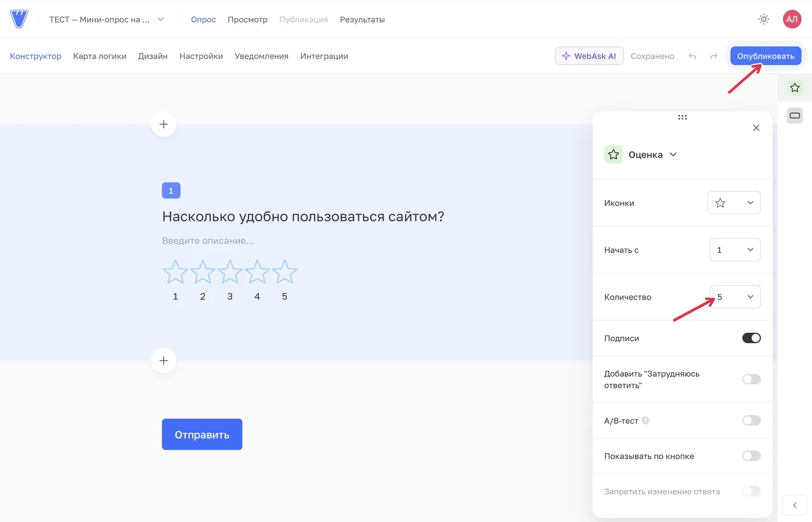
Task: Switch to the Просмотр tab
Action: pyautogui.click(x=247, y=19)
